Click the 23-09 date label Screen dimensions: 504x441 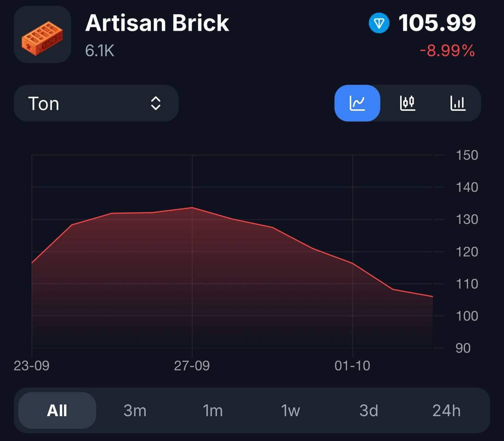pos(31,366)
